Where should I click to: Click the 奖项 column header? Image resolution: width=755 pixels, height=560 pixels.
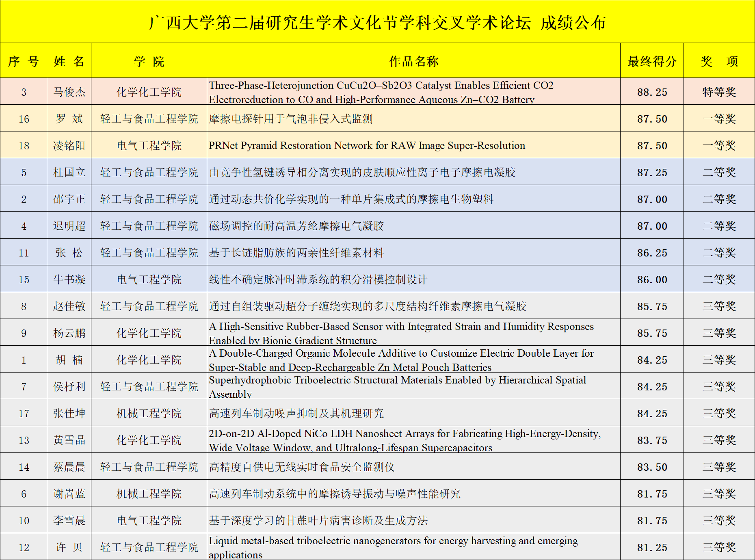point(719,61)
